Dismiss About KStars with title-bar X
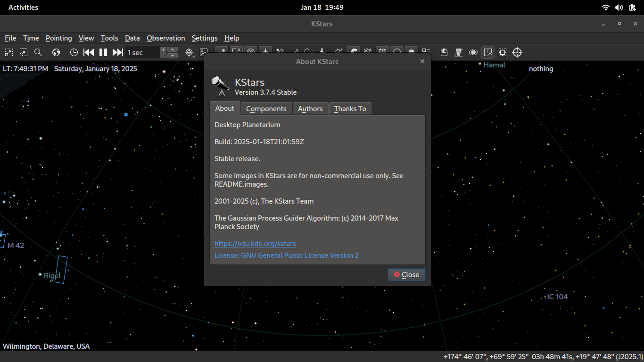 click(422, 61)
